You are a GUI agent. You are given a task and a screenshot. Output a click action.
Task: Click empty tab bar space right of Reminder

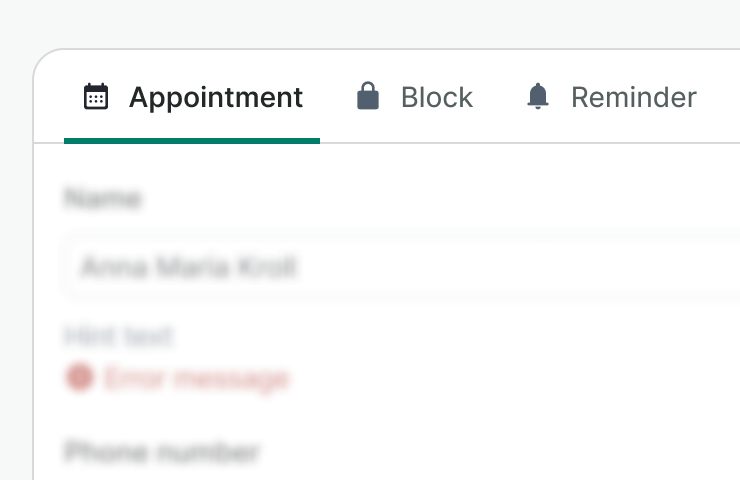click(x=720, y=97)
